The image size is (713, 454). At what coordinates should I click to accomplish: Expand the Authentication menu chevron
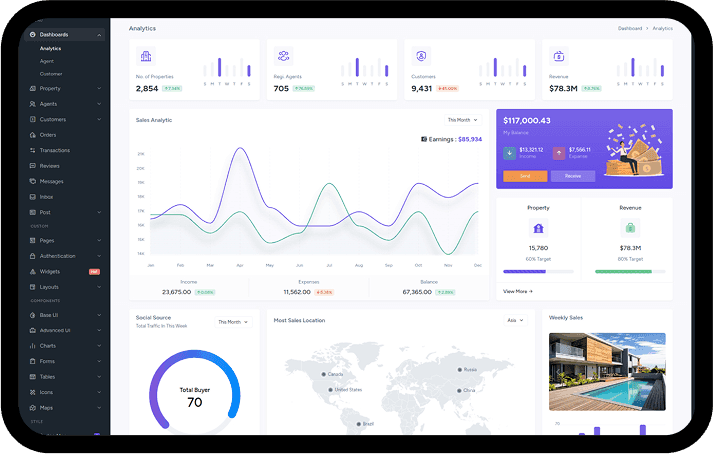(99, 256)
